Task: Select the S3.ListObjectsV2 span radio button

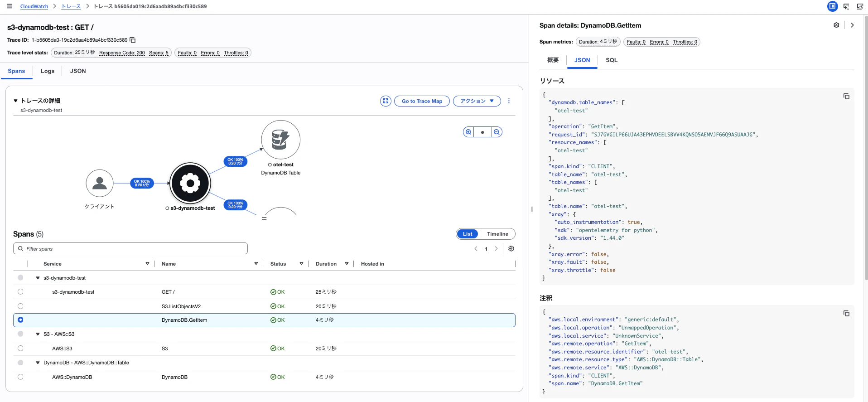Action: point(20,306)
